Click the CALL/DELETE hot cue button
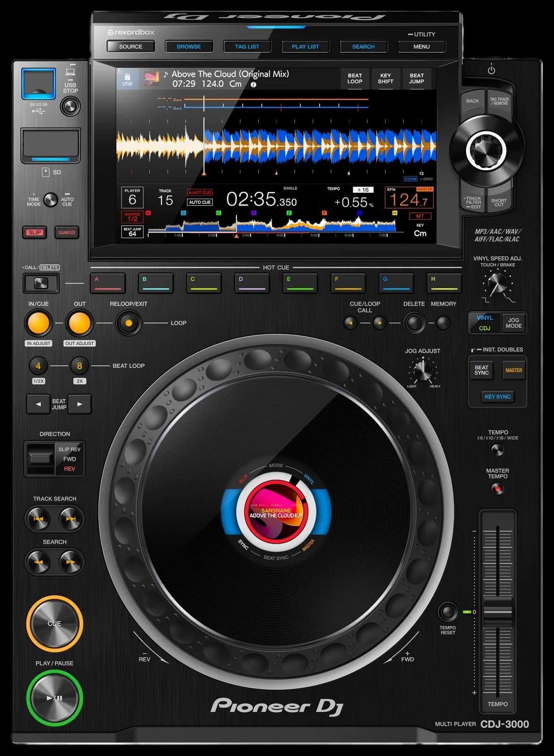This screenshot has height=756, width=554. (x=41, y=283)
